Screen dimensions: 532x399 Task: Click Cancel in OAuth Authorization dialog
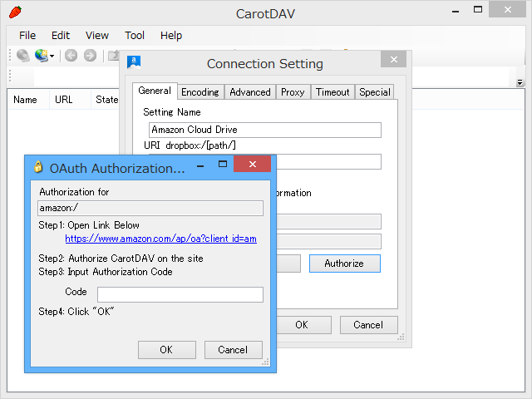[233, 350]
